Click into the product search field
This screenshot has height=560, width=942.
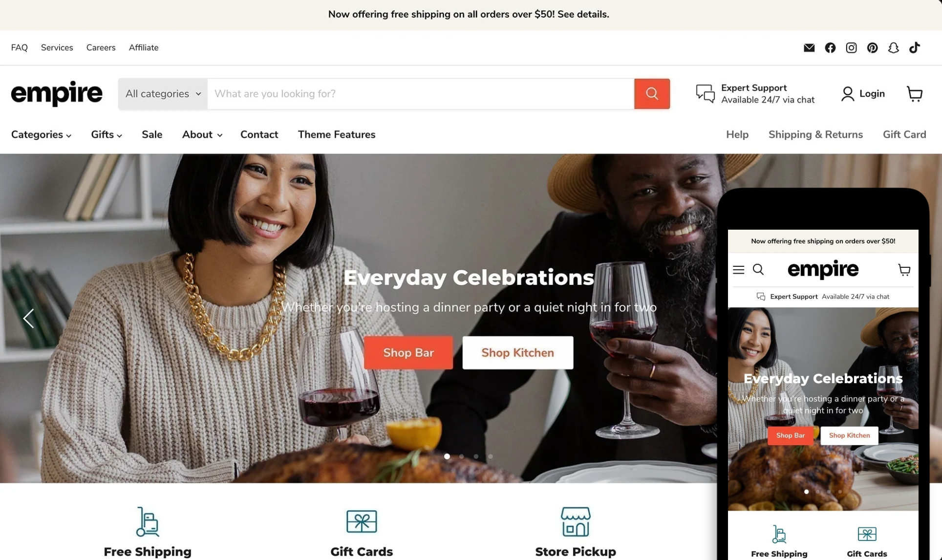point(421,93)
